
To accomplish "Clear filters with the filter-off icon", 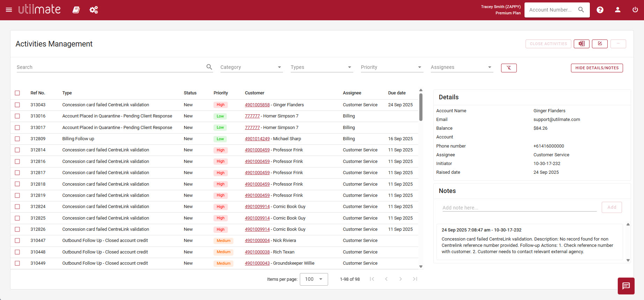I will 508,68.
